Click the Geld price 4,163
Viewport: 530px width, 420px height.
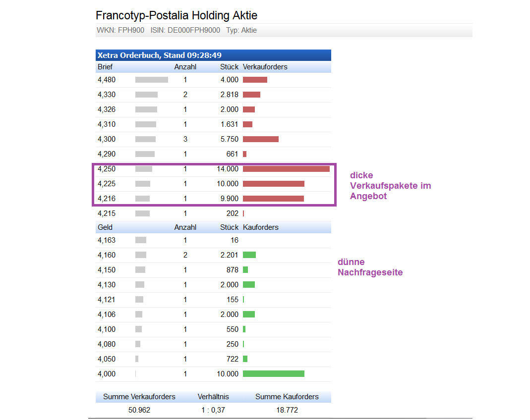pos(107,240)
